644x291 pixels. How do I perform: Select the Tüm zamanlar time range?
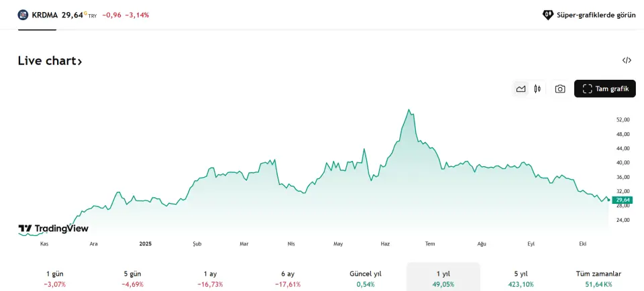click(598, 278)
